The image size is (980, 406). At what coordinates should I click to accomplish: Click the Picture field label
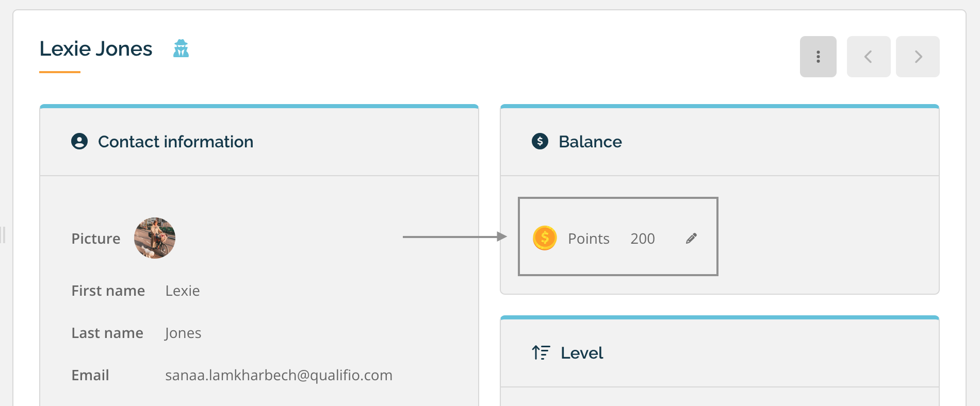[x=96, y=239]
